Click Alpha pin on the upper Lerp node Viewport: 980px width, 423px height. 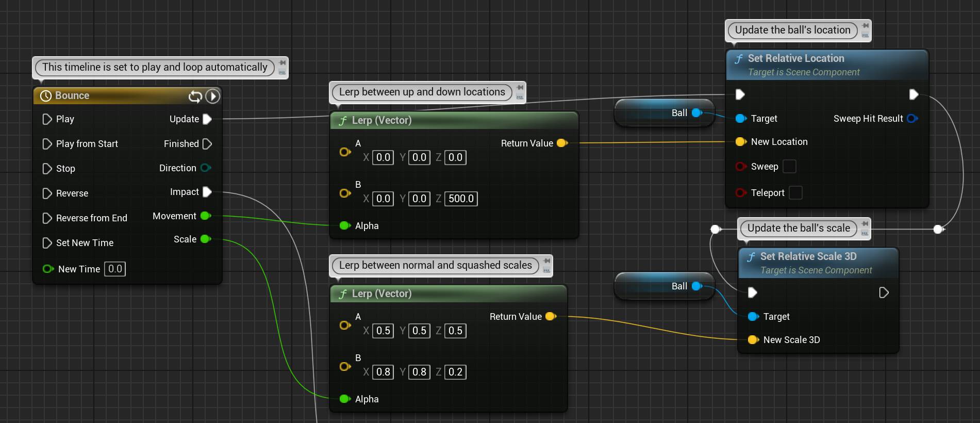pyautogui.click(x=345, y=225)
